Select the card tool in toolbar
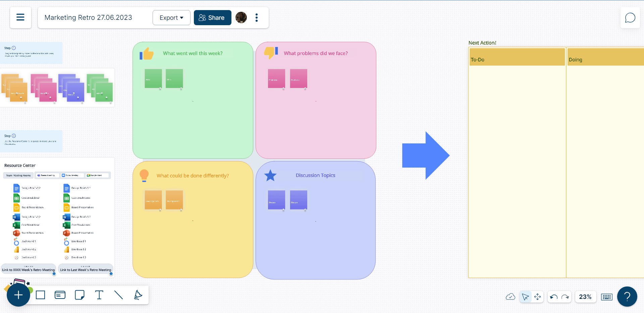Viewport: 644px width, 313px height. 60,295
